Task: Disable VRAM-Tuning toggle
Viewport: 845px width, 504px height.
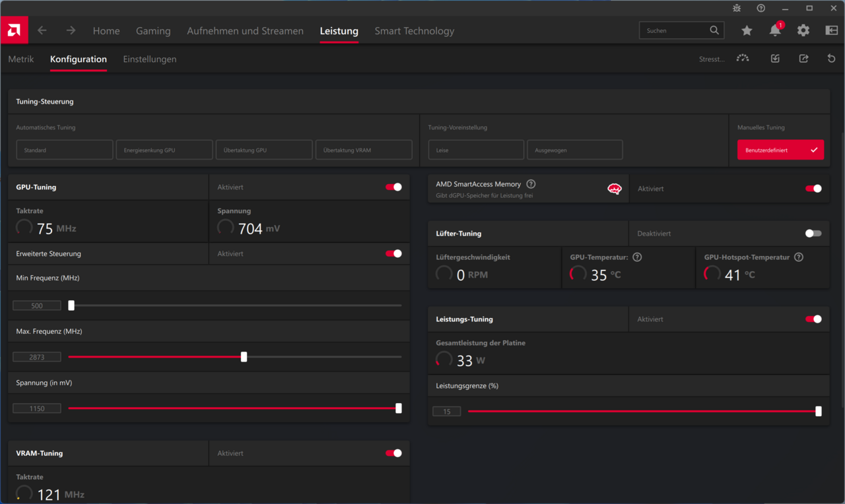Action: [393, 453]
